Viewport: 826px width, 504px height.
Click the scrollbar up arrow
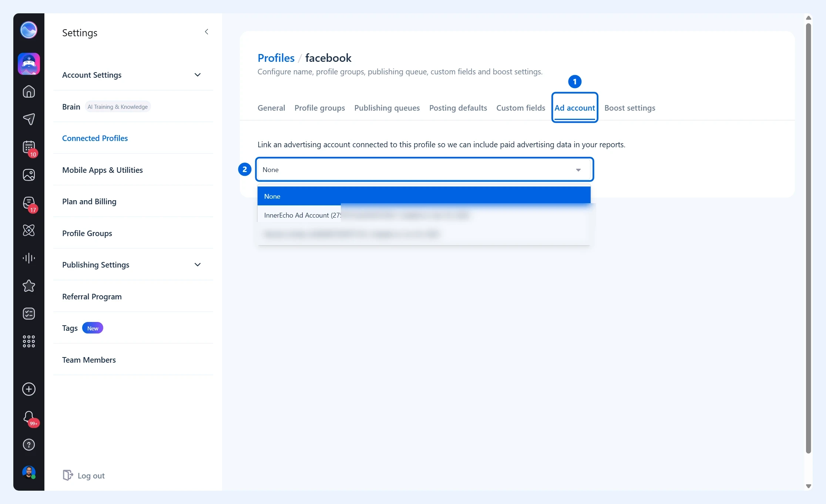coord(808,18)
